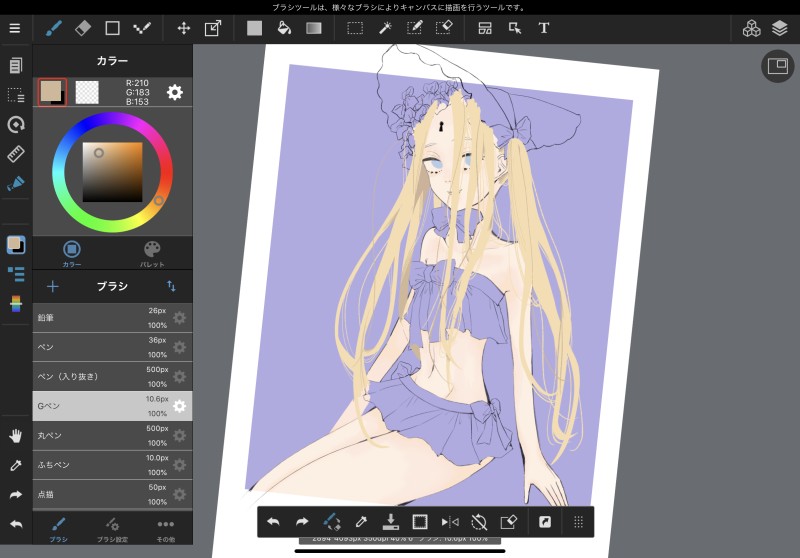The height and width of the screenshot is (558, 800).
Task: Select the 鉛筆 brush
Action: click(112, 318)
